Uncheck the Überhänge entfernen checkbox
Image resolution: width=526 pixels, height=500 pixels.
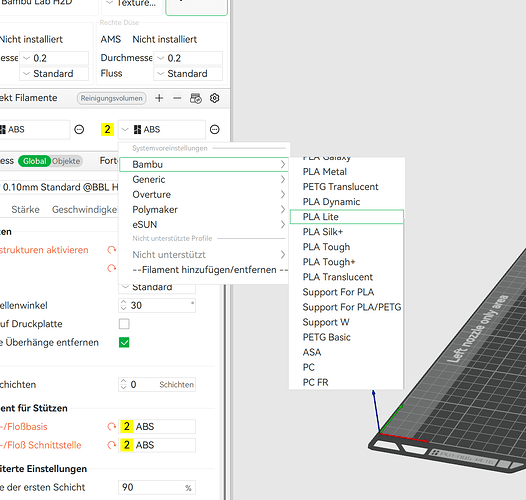pos(124,342)
